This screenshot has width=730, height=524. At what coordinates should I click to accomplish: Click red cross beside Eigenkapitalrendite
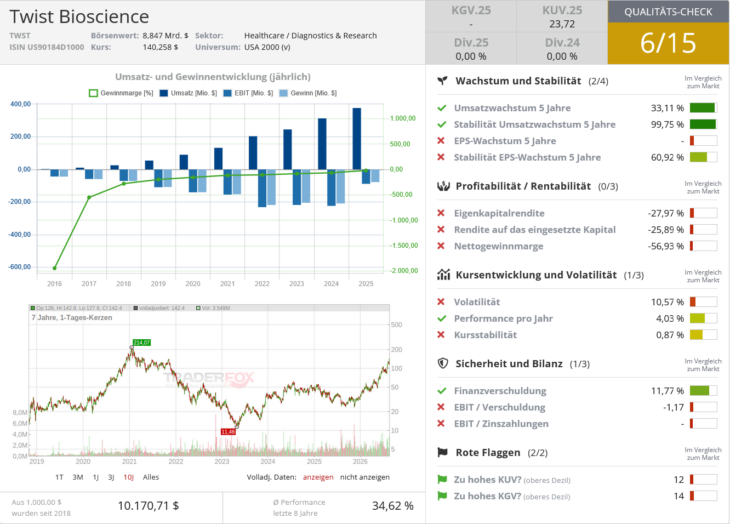[x=441, y=213]
